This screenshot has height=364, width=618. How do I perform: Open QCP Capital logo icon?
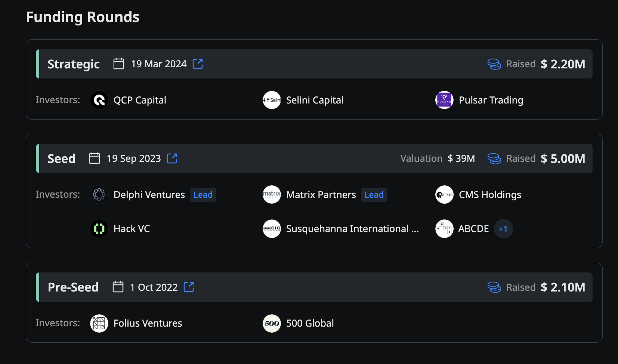tap(99, 100)
